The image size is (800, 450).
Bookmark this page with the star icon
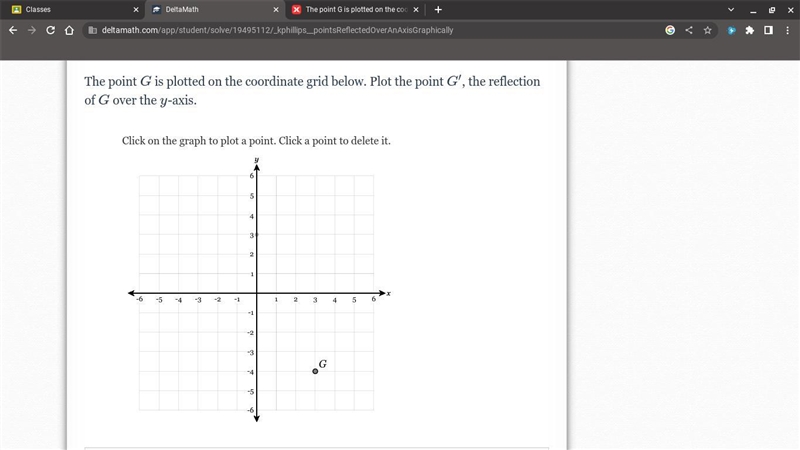707,30
